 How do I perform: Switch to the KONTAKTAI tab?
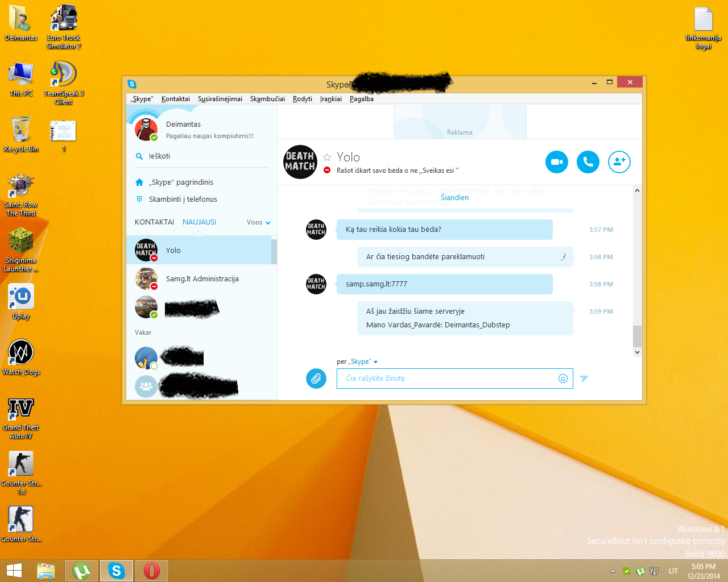coord(154,222)
